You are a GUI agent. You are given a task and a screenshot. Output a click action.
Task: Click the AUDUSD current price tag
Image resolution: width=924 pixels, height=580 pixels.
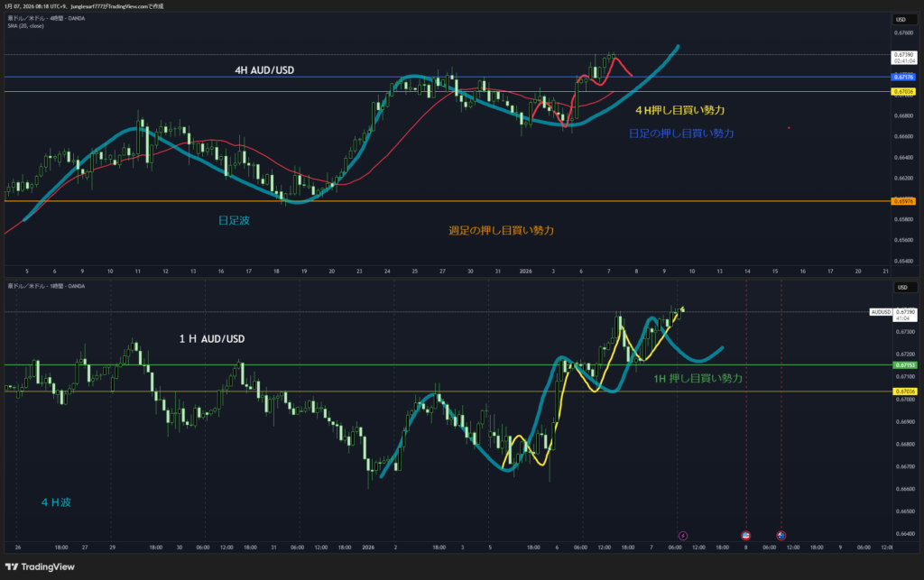882,312
